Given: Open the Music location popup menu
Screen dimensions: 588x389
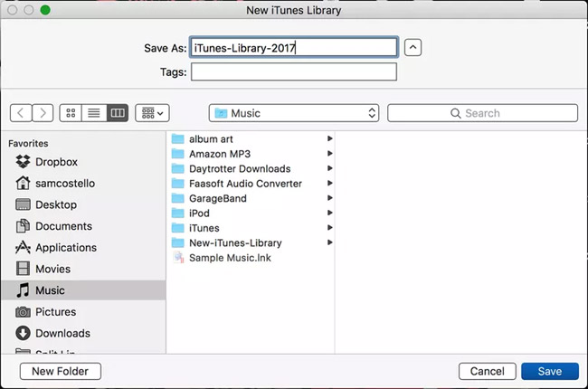Looking at the screenshot, I should point(294,113).
